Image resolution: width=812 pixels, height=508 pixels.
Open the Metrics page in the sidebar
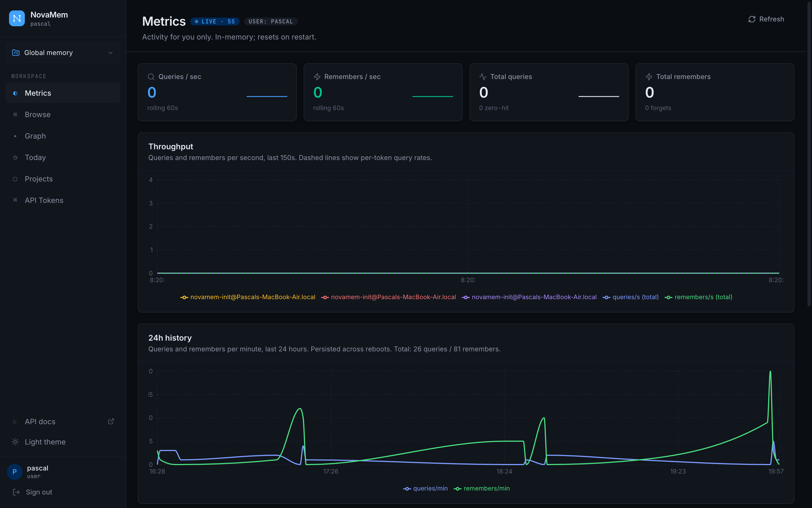[x=63, y=93]
